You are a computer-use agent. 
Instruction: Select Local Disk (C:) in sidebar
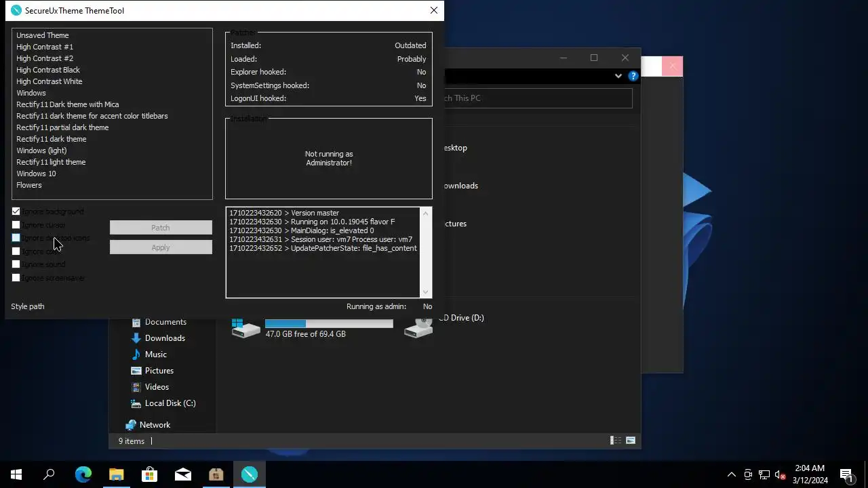pyautogui.click(x=170, y=403)
